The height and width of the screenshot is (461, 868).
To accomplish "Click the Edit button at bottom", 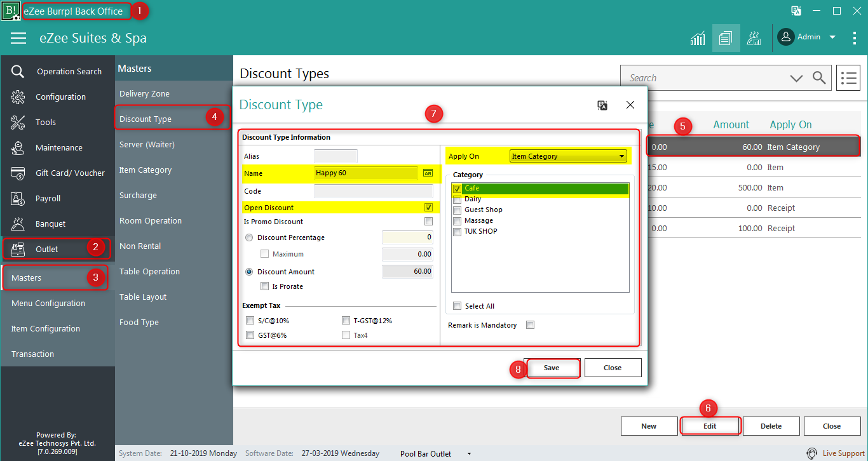I will click(710, 426).
